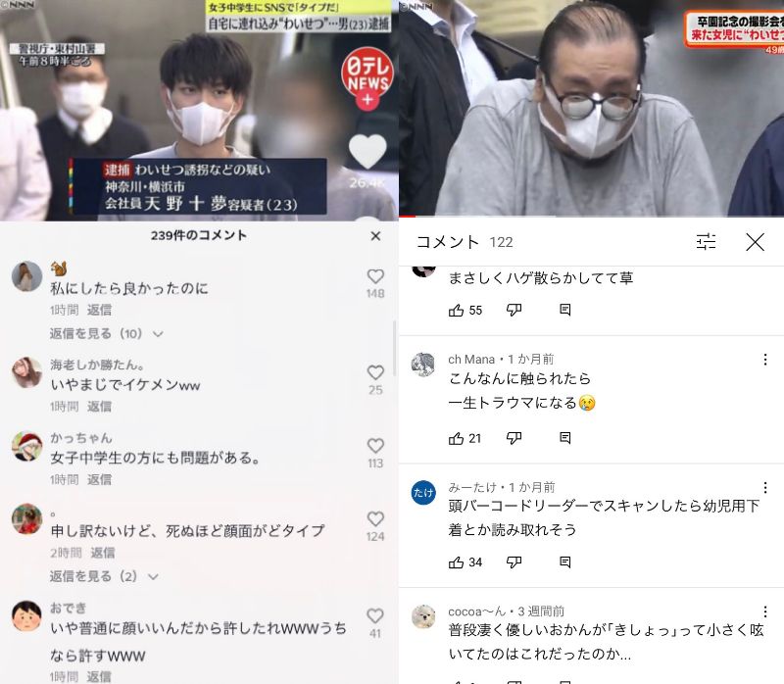Dislike the ch Mana comment

[x=514, y=438]
